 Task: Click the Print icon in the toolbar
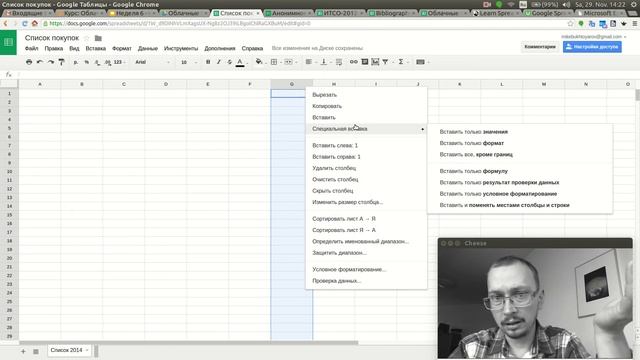tap(29, 62)
